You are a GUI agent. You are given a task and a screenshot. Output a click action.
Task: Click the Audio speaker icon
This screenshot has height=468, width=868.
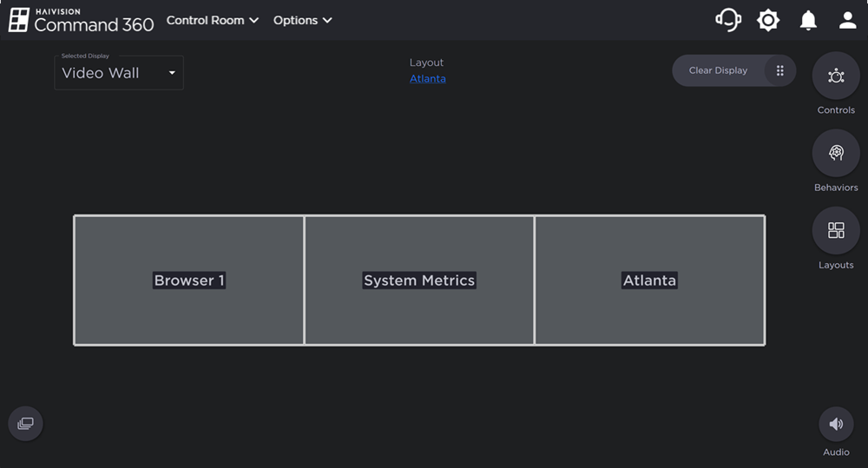836,425
